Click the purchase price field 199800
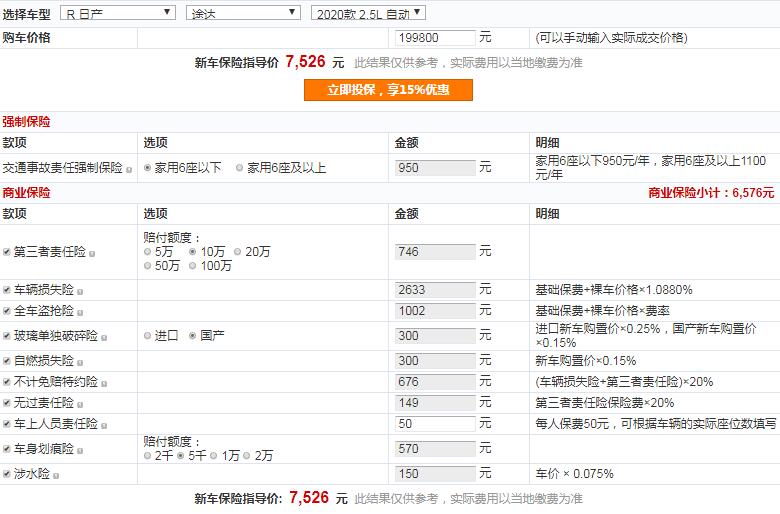The image size is (780, 514). pos(435,38)
